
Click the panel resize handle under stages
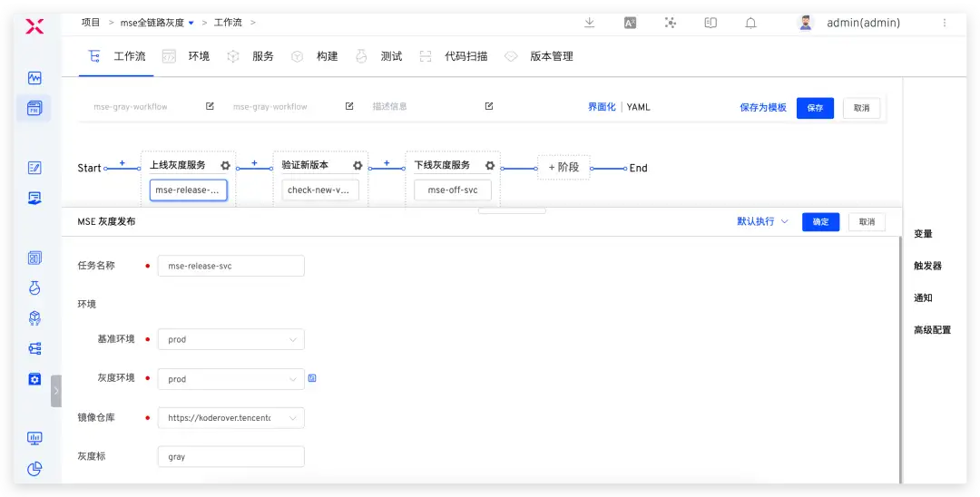pos(512,210)
